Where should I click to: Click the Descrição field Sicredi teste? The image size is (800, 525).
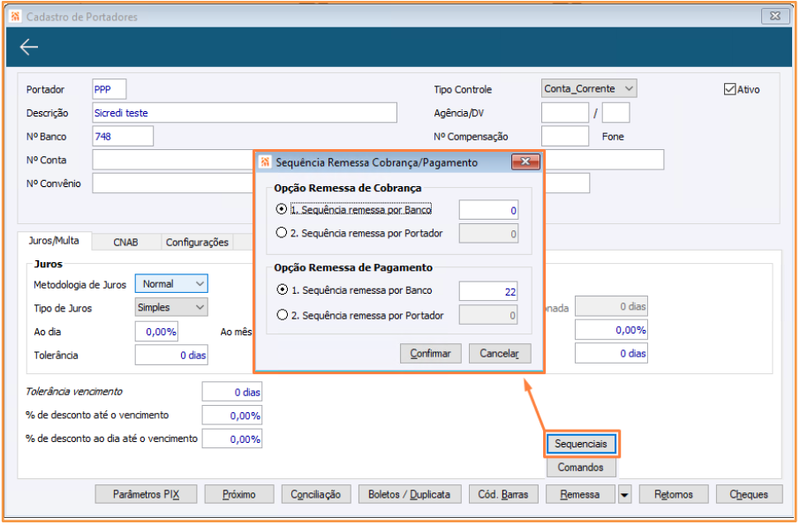point(244,113)
